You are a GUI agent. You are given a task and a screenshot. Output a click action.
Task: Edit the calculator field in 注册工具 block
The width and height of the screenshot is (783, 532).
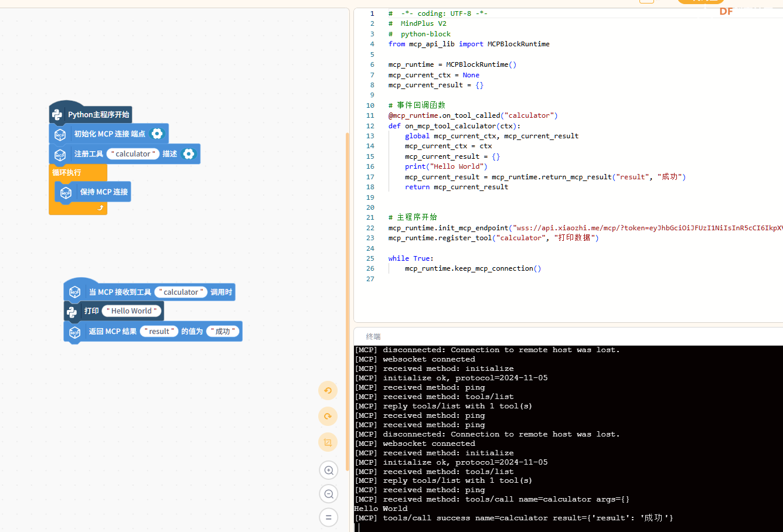[133, 154]
